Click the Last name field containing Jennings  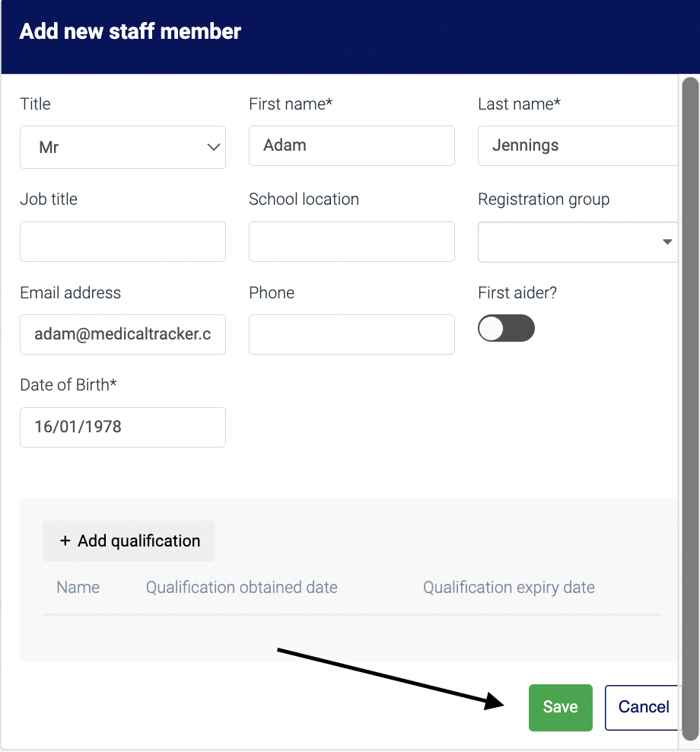tap(578, 145)
